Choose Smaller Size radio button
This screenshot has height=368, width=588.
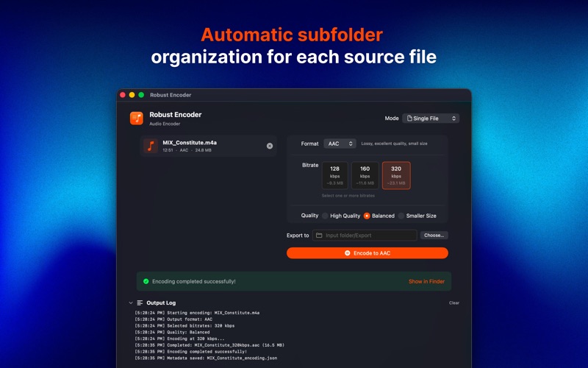click(401, 216)
